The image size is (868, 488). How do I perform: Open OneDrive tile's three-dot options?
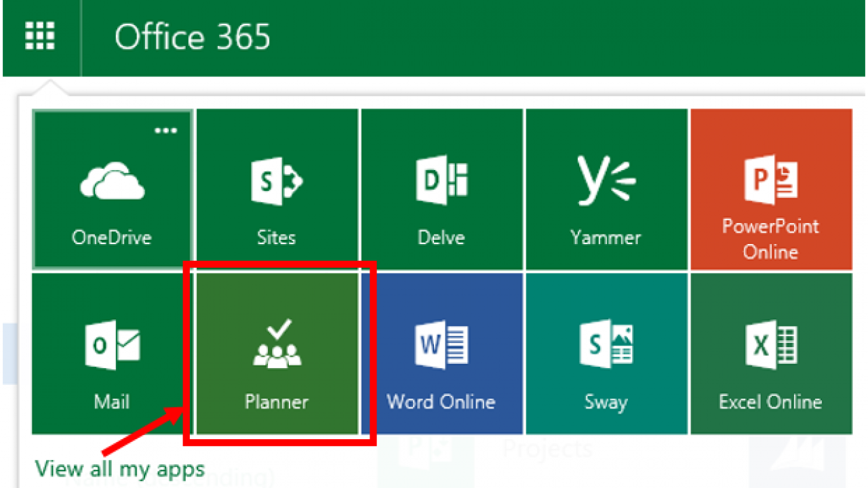[x=166, y=130]
